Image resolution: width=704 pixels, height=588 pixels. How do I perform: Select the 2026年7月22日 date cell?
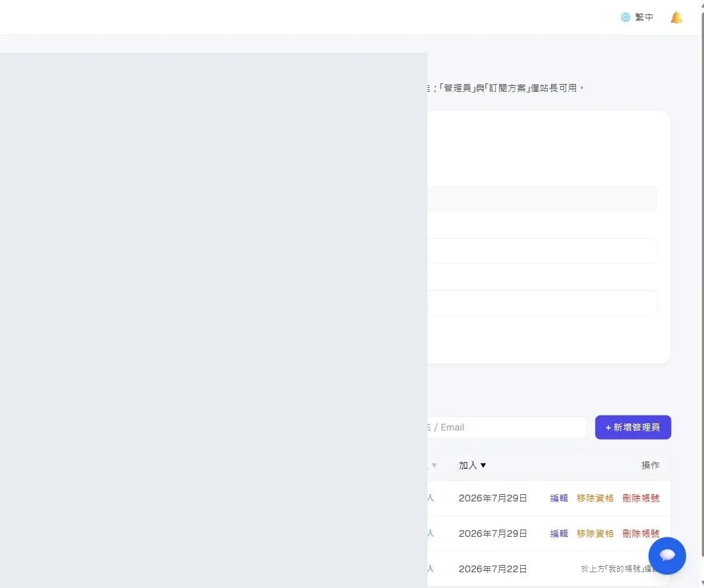(x=493, y=569)
